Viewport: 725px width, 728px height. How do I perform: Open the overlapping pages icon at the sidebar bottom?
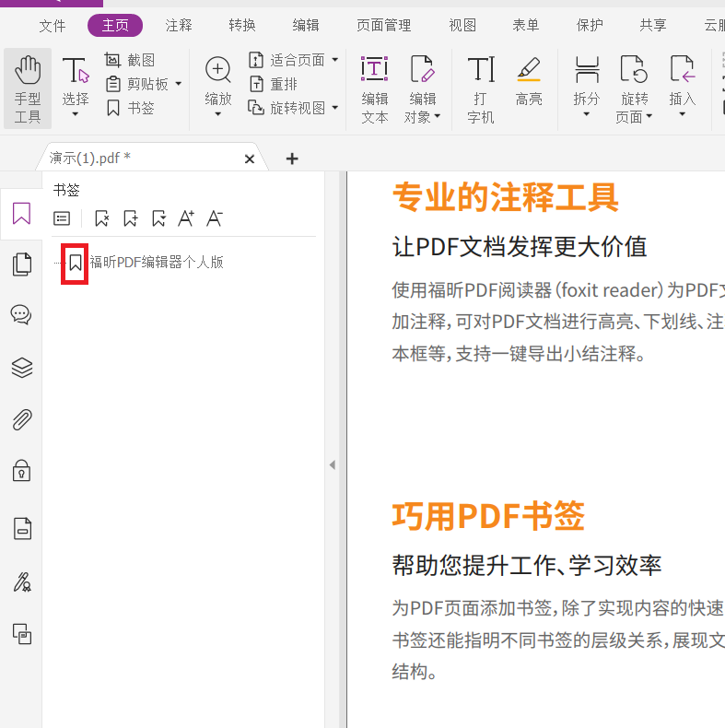pos(22,634)
